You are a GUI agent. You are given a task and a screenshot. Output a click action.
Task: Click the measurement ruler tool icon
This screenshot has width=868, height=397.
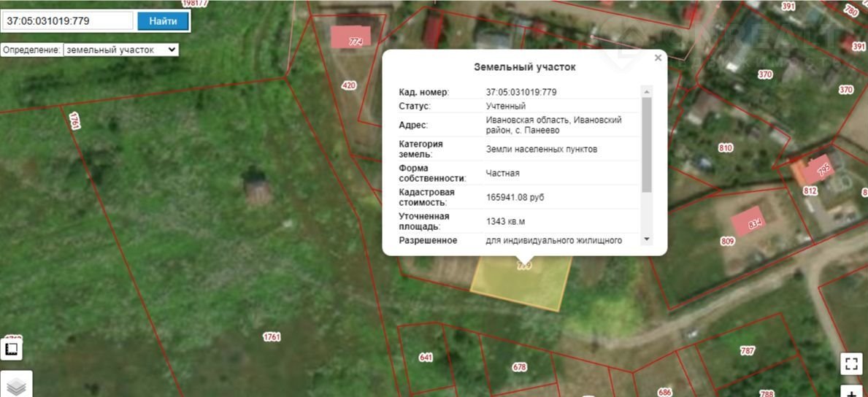(x=11, y=349)
